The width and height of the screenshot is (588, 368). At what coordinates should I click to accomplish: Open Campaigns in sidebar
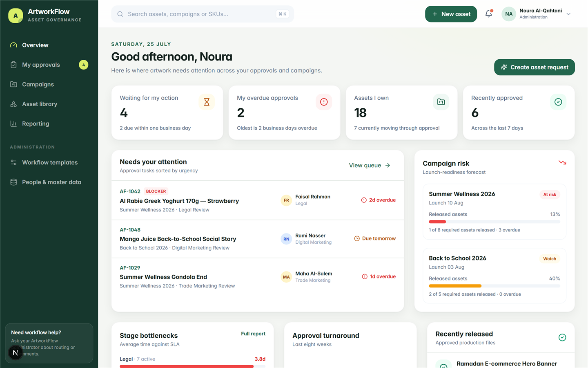click(49, 84)
